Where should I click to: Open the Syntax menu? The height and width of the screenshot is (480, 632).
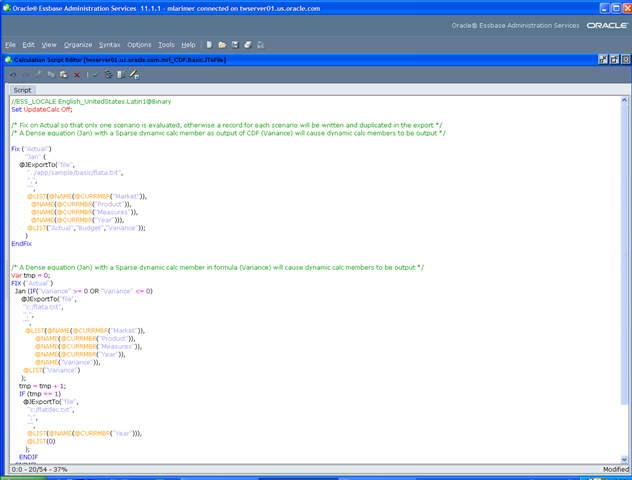pyautogui.click(x=110, y=45)
